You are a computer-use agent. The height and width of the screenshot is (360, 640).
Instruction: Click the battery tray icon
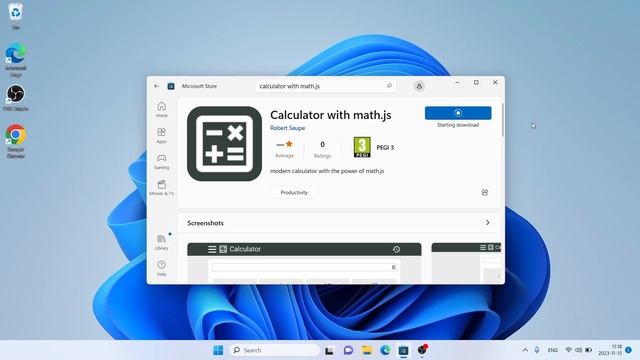click(589, 350)
